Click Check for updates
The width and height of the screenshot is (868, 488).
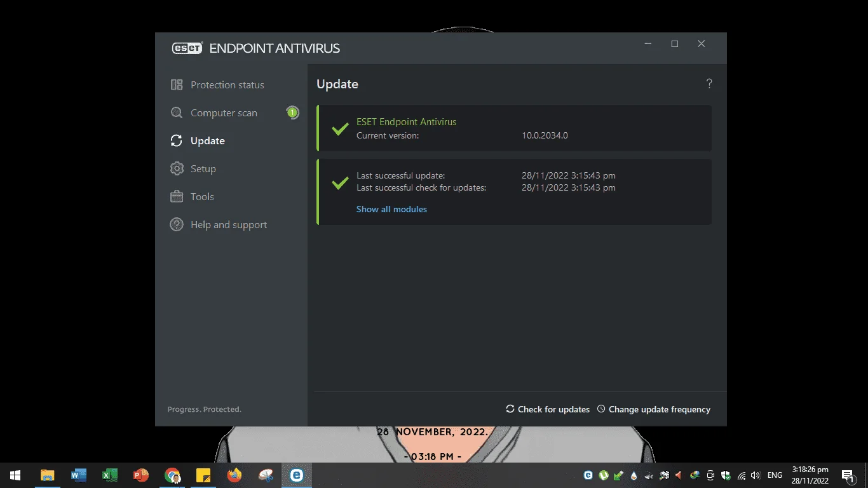[x=548, y=409]
